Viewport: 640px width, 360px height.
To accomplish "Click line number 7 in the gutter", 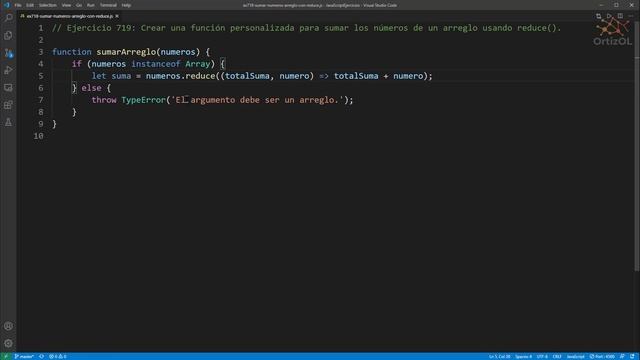I will 41,100.
